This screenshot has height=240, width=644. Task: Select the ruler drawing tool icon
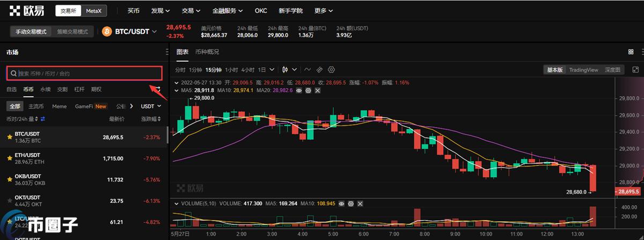[x=319, y=69]
